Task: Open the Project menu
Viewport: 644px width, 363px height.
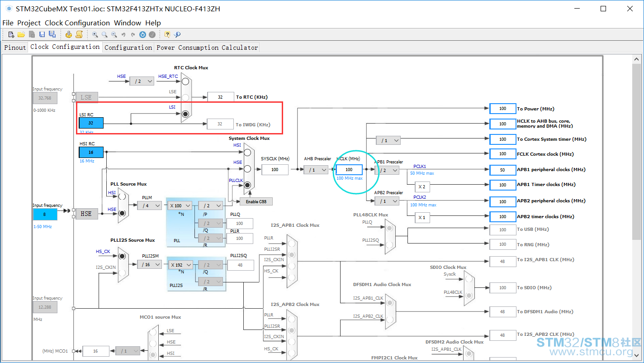Action: click(x=29, y=23)
